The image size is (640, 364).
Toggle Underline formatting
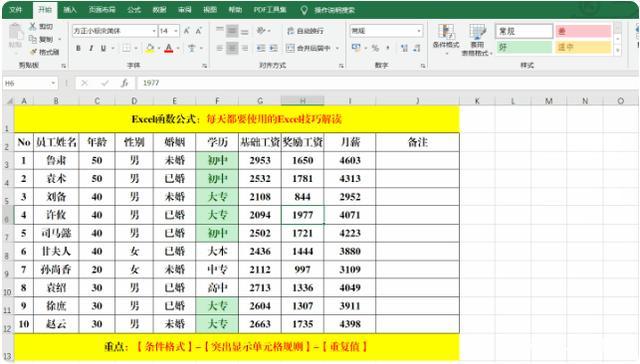(103, 48)
